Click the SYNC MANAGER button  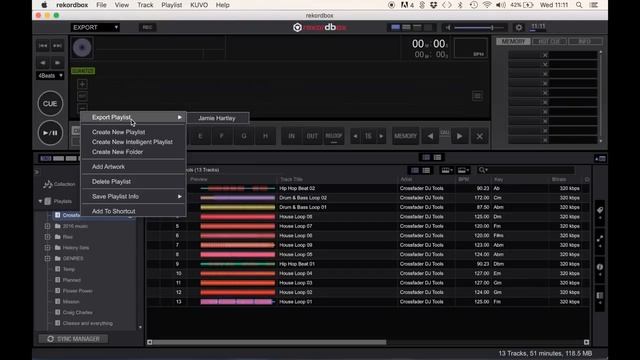(73, 339)
